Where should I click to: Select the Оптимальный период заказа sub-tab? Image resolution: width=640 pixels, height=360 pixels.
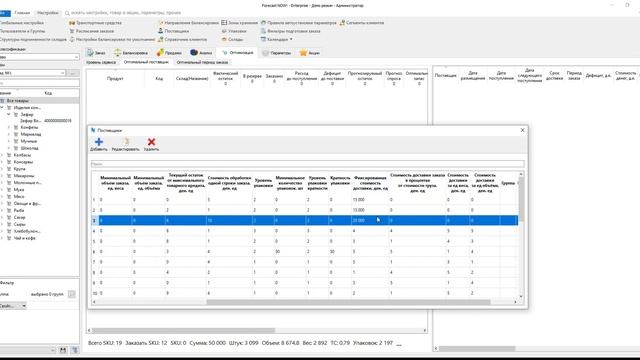tap(202, 62)
